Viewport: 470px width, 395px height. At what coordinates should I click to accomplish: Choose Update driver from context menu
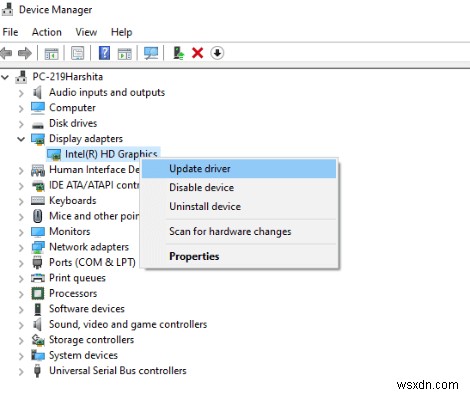click(239, 169)
